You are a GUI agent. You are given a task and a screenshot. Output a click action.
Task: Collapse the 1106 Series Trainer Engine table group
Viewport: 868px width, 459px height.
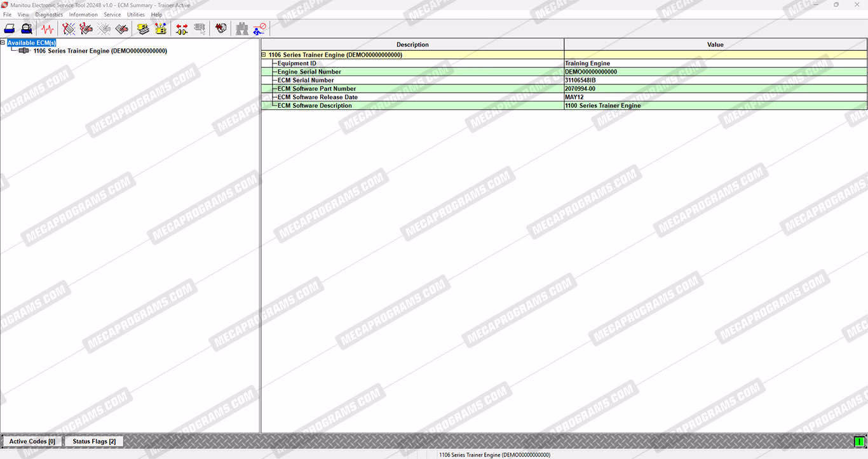264,55
